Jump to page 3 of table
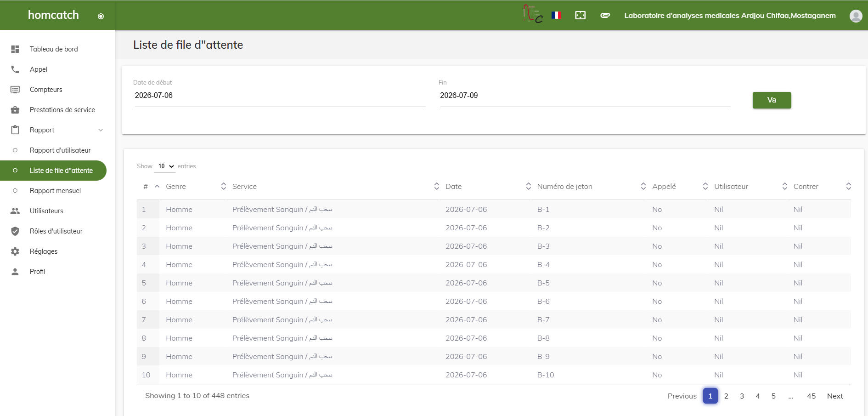The image size is (868, 416). [742, 396]
